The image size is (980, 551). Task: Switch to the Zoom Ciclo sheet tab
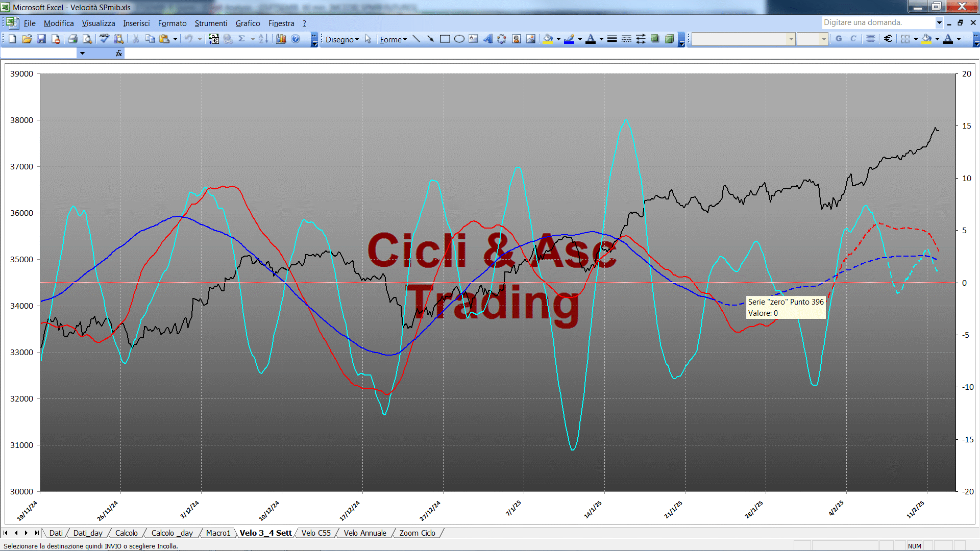[417, 533]
